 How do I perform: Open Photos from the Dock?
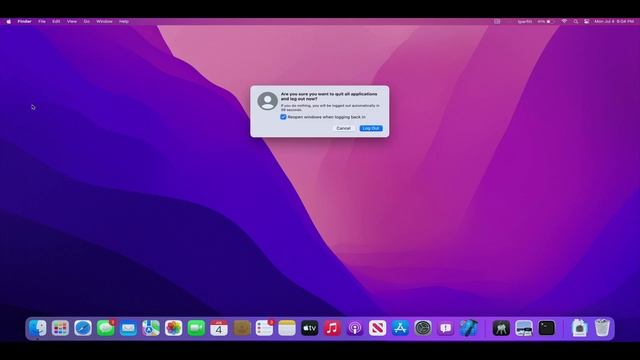click(173, 328)
